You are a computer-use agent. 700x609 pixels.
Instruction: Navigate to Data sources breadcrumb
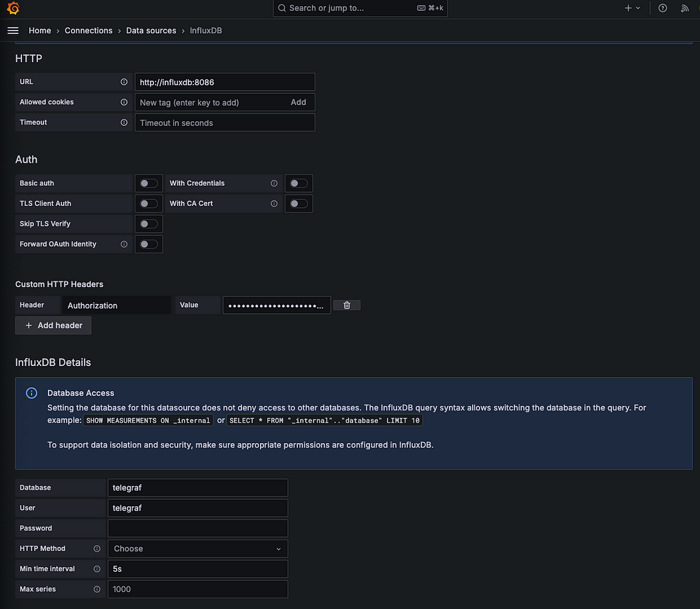click(x=151, y=31)
